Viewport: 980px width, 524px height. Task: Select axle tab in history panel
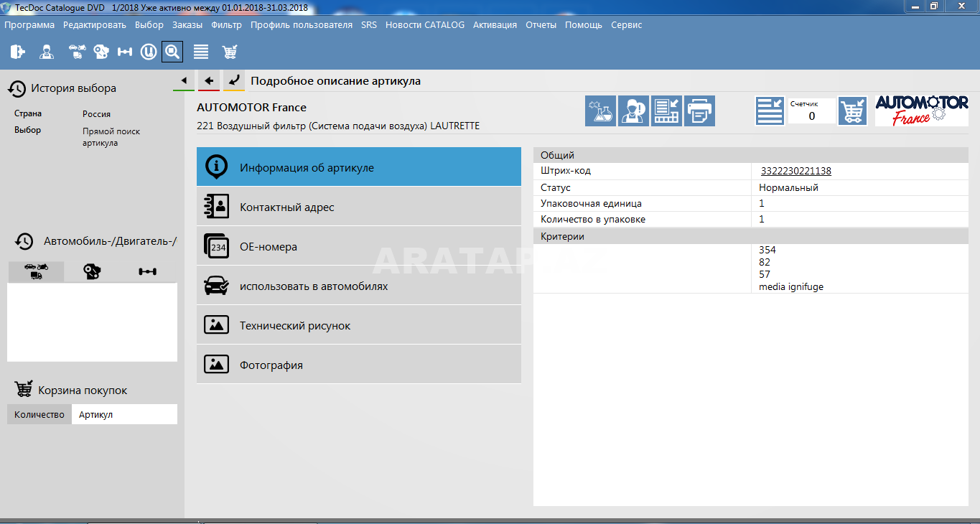coord(148,271)
